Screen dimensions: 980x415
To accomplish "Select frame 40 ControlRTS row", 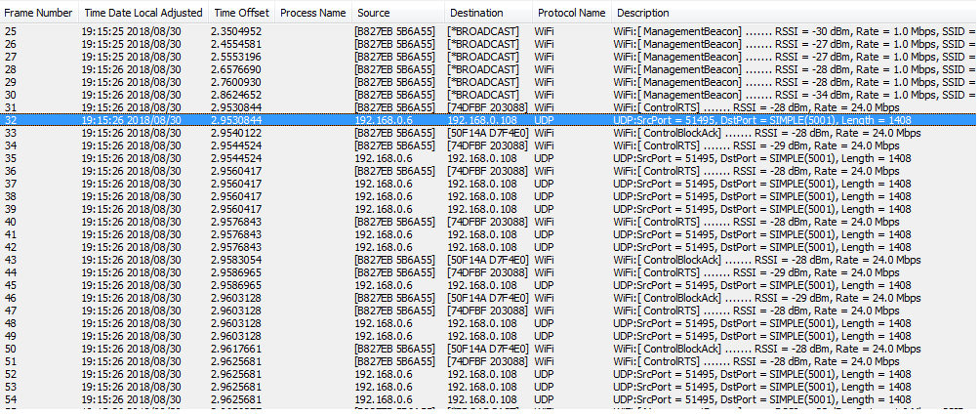I will click(x=390, y=222).
